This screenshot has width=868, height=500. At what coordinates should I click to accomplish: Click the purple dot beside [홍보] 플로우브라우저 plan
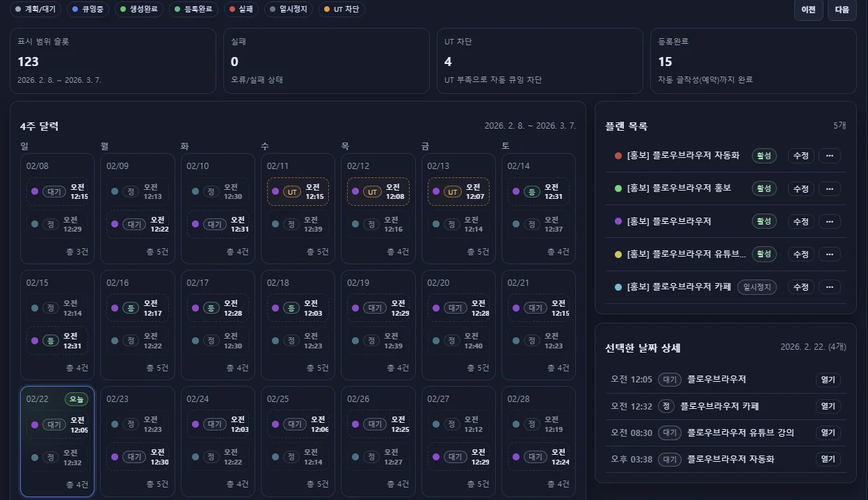point(616,221)
